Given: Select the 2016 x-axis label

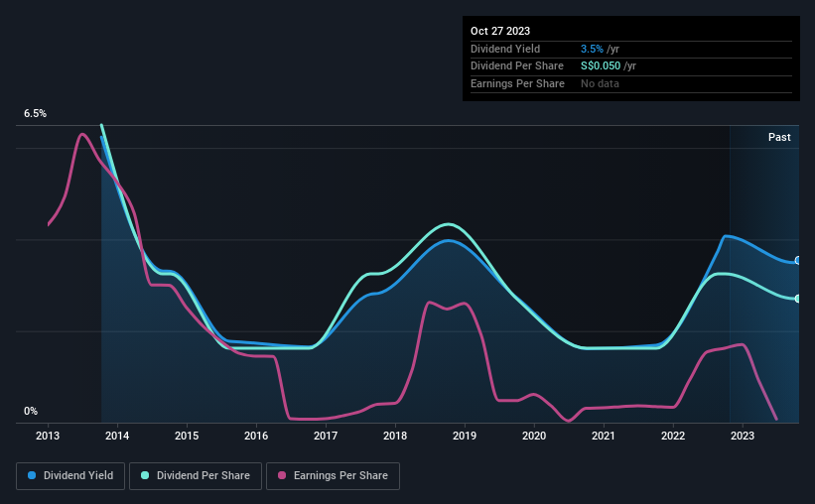Looking at the screenshot, I should click(x=256, y=436).
